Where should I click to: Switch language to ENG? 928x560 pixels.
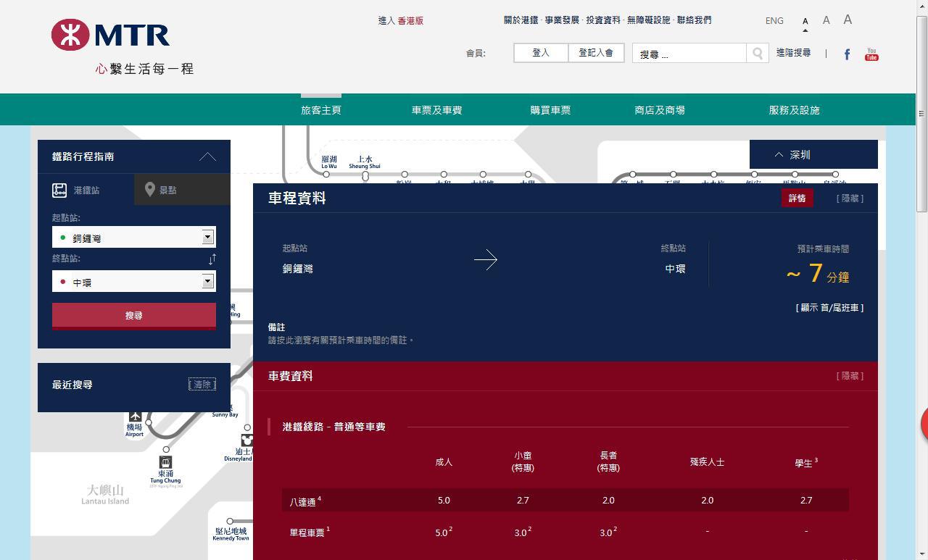(774, 21)
